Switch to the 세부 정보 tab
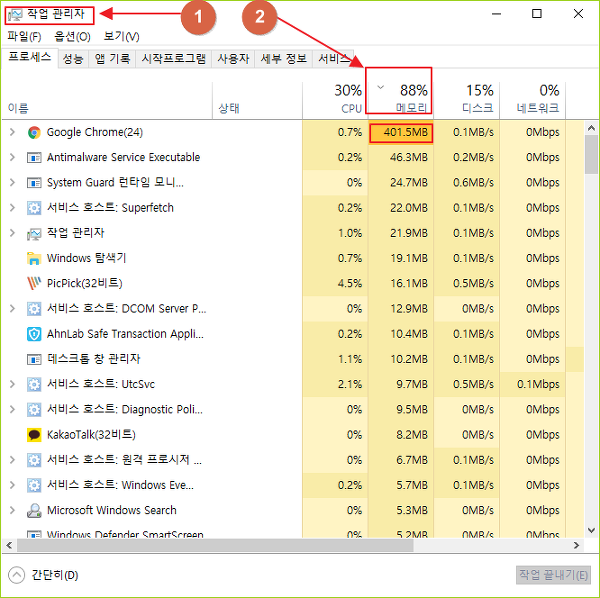The height and width of the screenshot is (598, 600). 284,59
